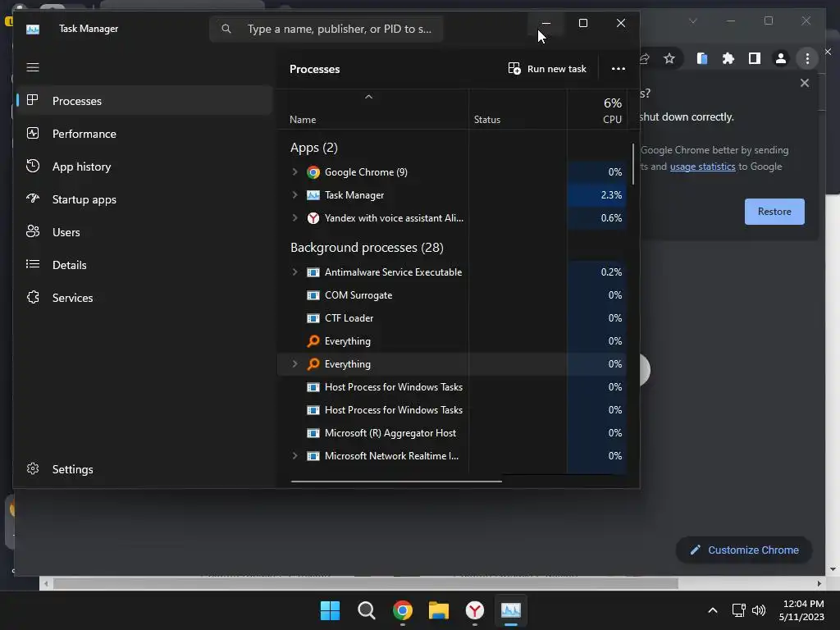Open usage statistics link in Chrome
The height and width of the screenshot is (630, 840).
pos(702,167)
